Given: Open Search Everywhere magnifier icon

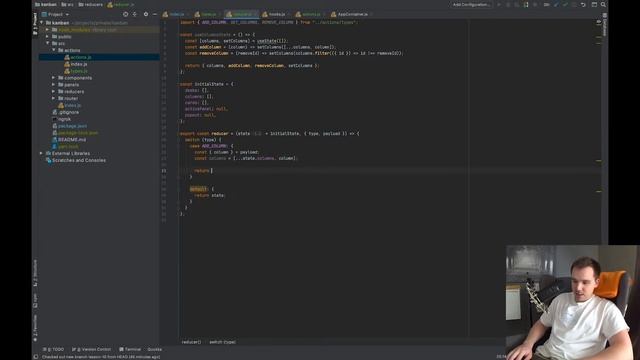Looking at the screenshot, I should [x=603, y=4].
